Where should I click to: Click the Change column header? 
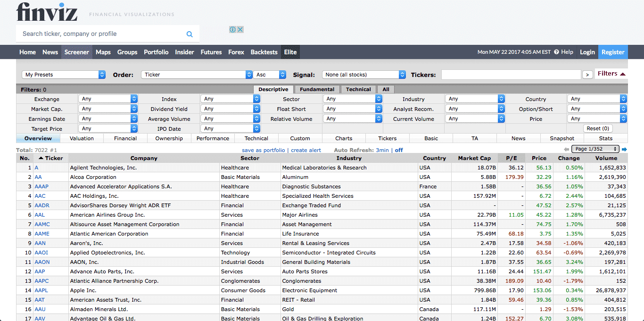(569, 158)
